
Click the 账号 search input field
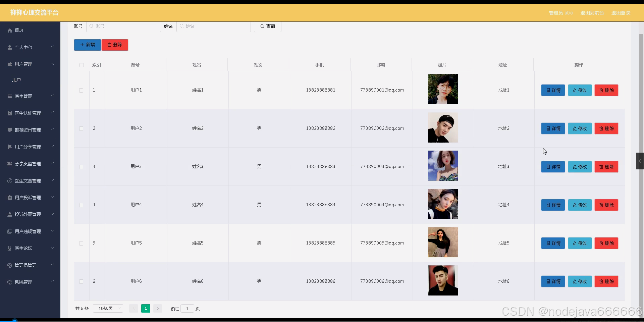click(123, 26)
